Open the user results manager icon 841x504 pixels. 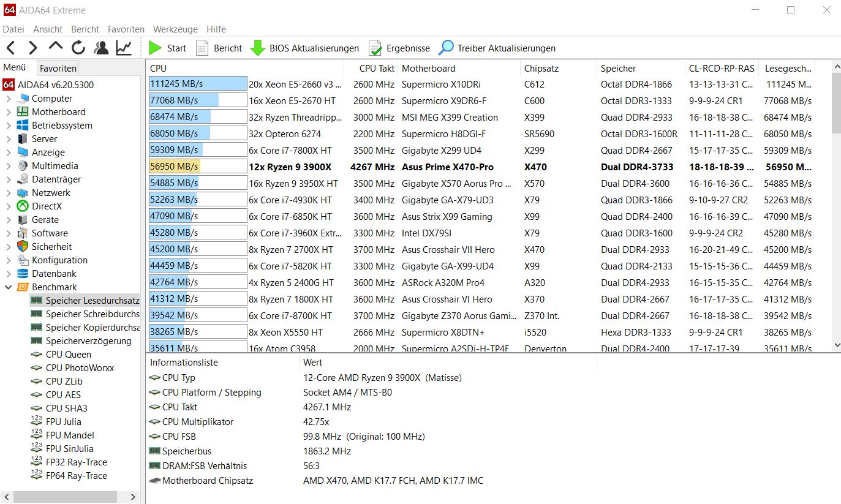(x=101, y=48)
